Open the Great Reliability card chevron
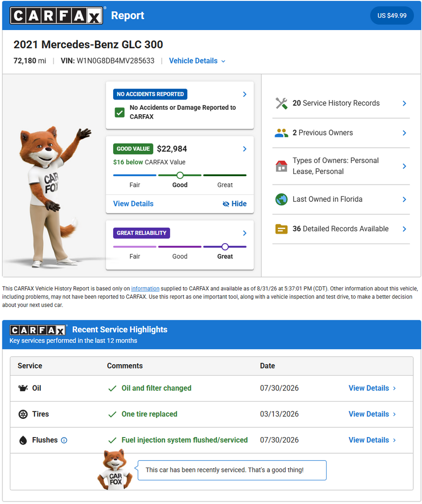422x504 pixels. [x=245, y=233]
